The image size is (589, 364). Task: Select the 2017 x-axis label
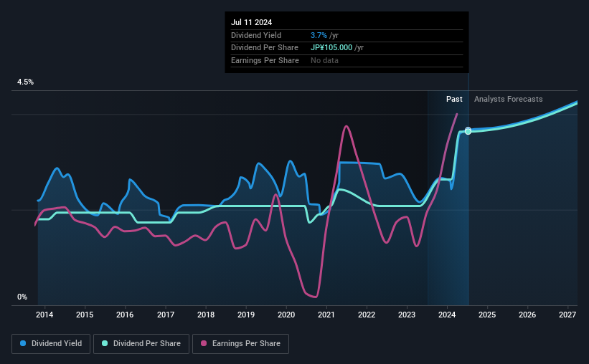click(x=165, y=315)
